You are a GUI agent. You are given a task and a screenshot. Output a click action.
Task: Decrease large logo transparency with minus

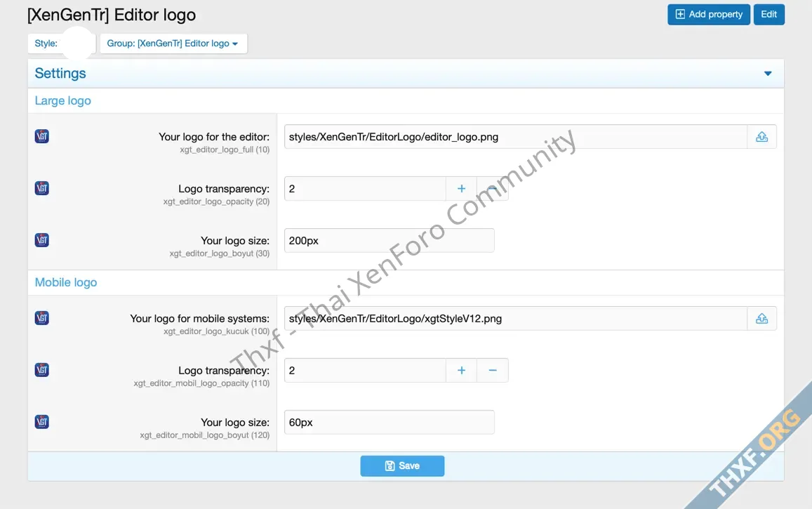pos(493,188)
